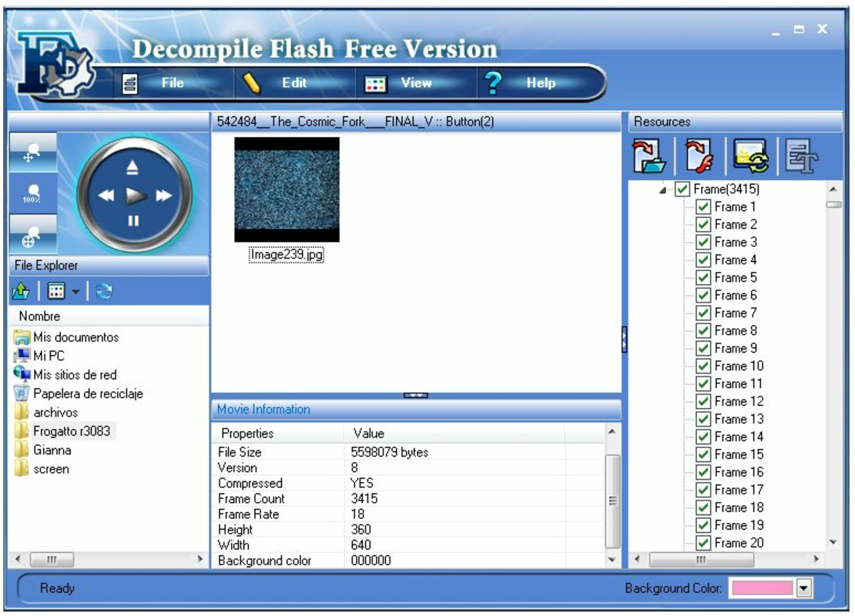Open the view mode dropdown arrow

[x=75, y=292]
